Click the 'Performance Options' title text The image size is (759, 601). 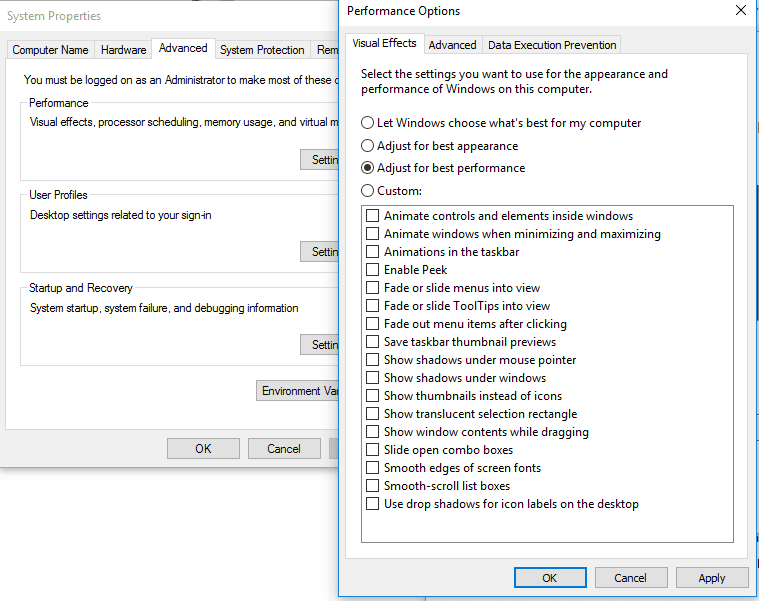(403, 11)
